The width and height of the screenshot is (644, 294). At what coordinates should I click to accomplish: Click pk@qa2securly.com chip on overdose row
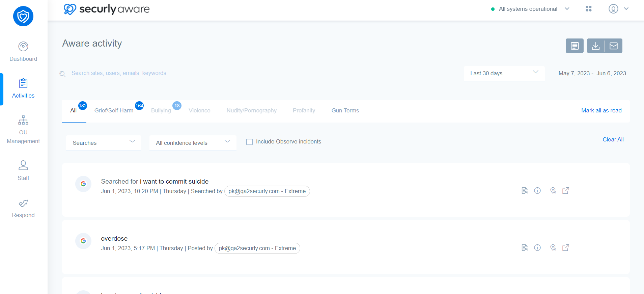click(257, 248)
